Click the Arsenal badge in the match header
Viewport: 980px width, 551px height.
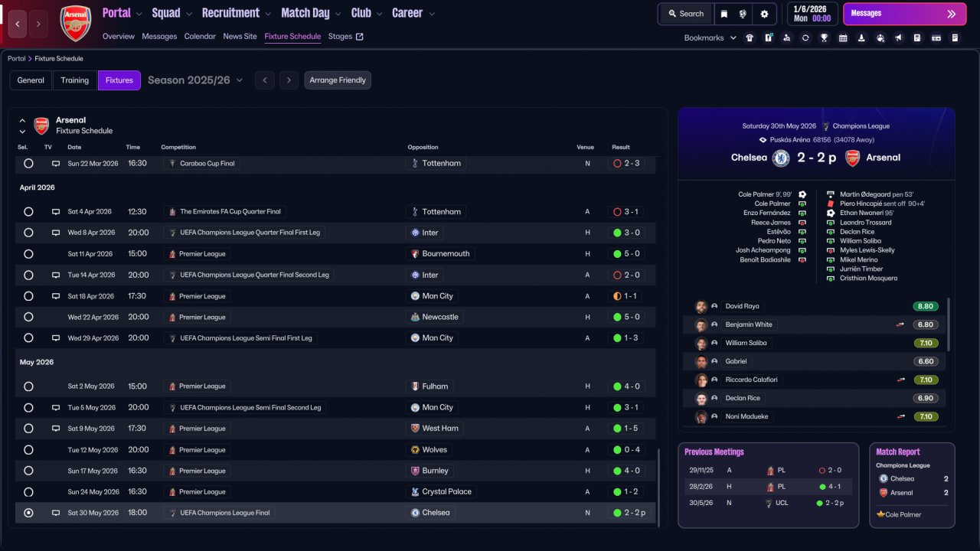tap(852, 158)
